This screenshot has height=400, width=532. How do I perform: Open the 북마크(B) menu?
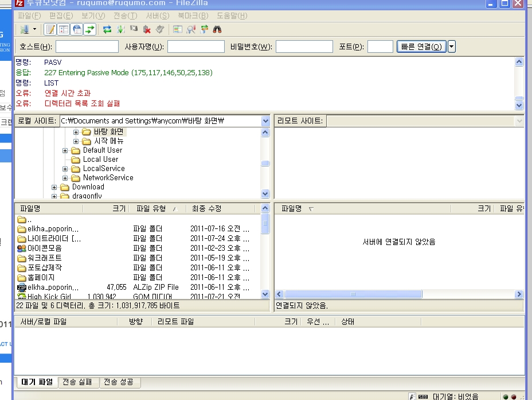192,15
